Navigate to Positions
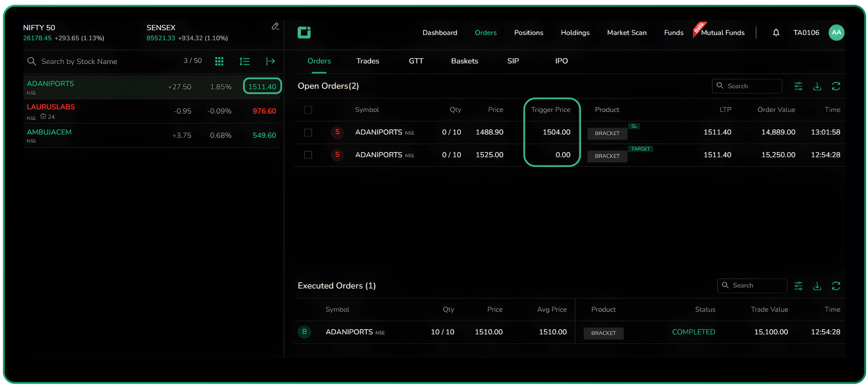This screenshot has height=387, width=868. (529, 32)
